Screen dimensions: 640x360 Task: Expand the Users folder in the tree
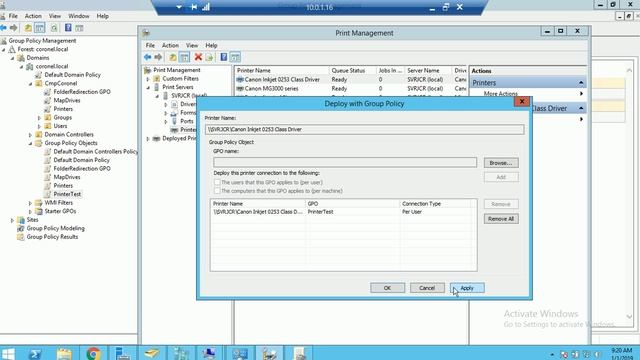tap(40, 126)
